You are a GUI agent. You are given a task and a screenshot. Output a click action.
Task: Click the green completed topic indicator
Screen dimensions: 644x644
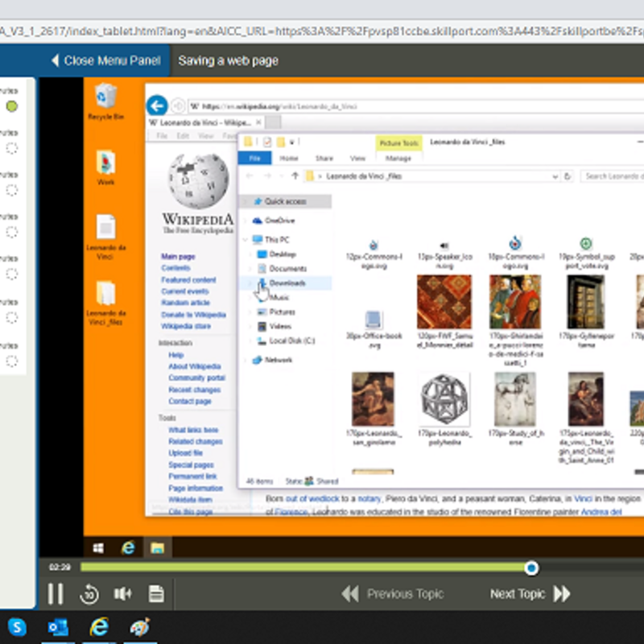click(x=12, y=106)
